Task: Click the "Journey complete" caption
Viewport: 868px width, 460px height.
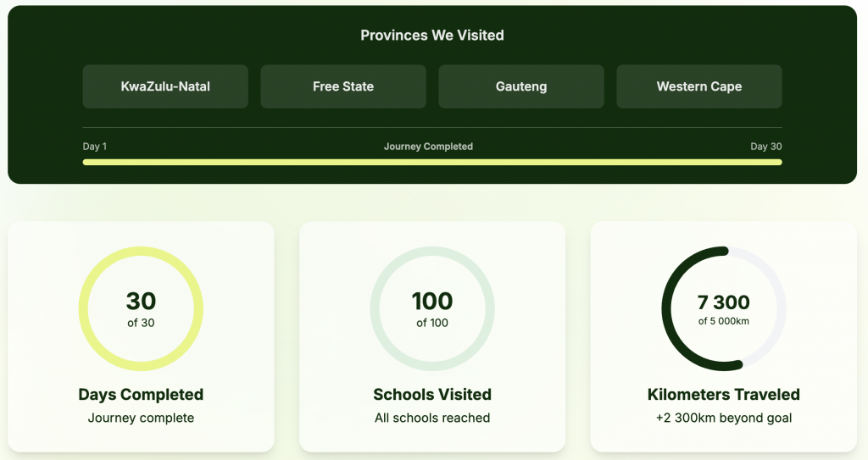Action: coord(141,418)
